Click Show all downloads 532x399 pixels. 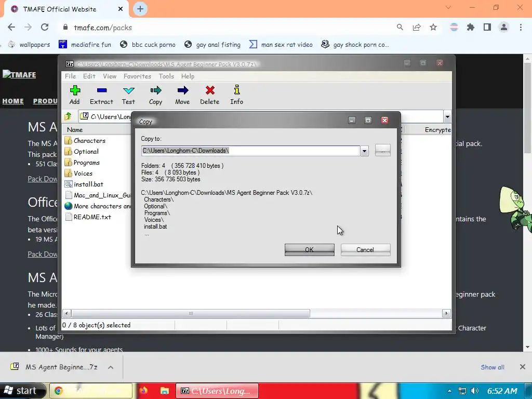(493, 367)
